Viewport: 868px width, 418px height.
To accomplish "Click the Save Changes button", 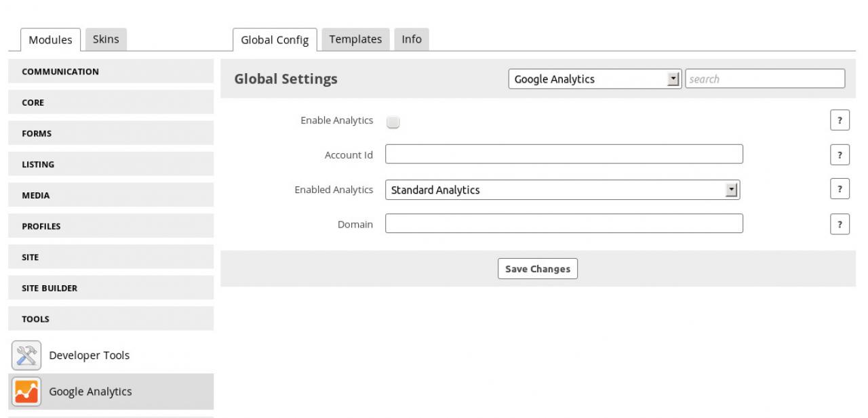I will click(x=537, y=269).
